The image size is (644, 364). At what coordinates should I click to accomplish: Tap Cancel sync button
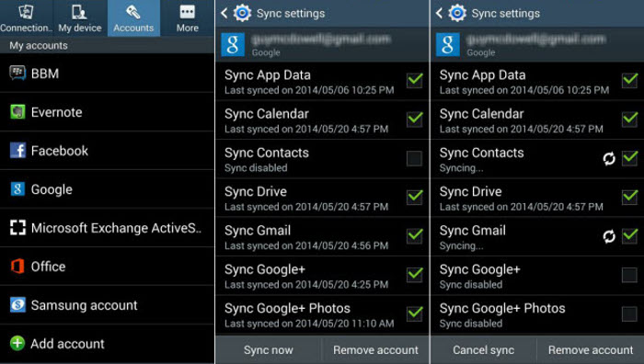pyautogui.click(x=483, y=350)
